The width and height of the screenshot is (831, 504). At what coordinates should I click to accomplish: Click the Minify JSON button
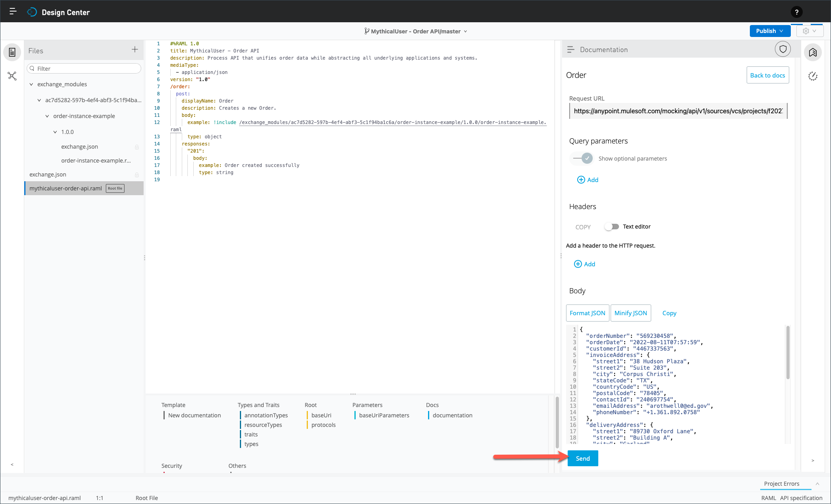(631, 313)
